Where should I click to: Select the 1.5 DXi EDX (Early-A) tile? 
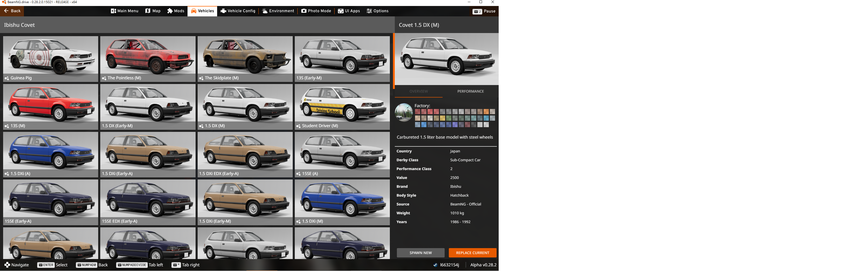[245, 154]
